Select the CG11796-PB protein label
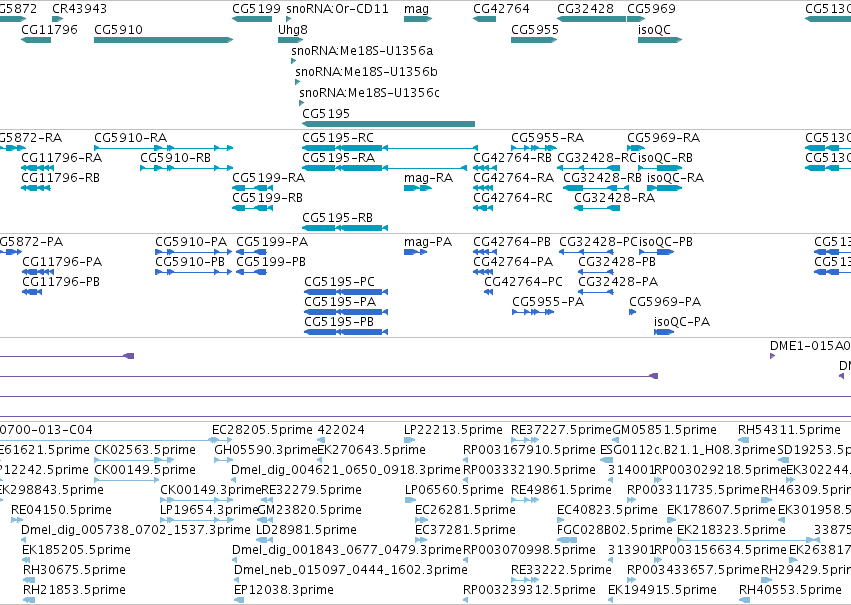The width and height of the screenshot is (851, 605). click(61, 282)
